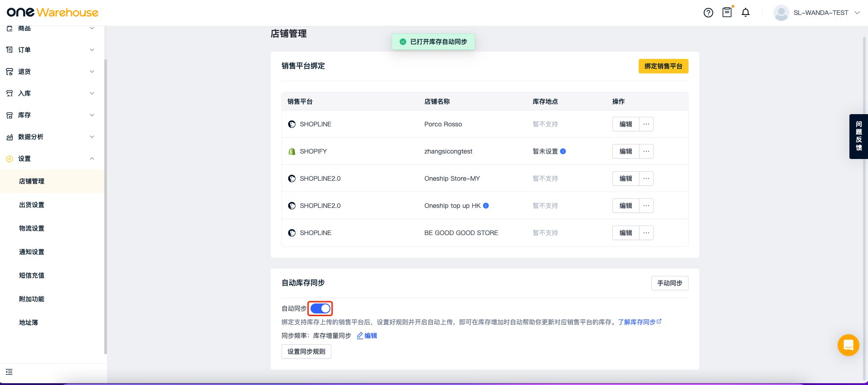Open the task list clipboard icon
Image resolution: width=868 pixels, height=385 pixels.
point(727,12)
